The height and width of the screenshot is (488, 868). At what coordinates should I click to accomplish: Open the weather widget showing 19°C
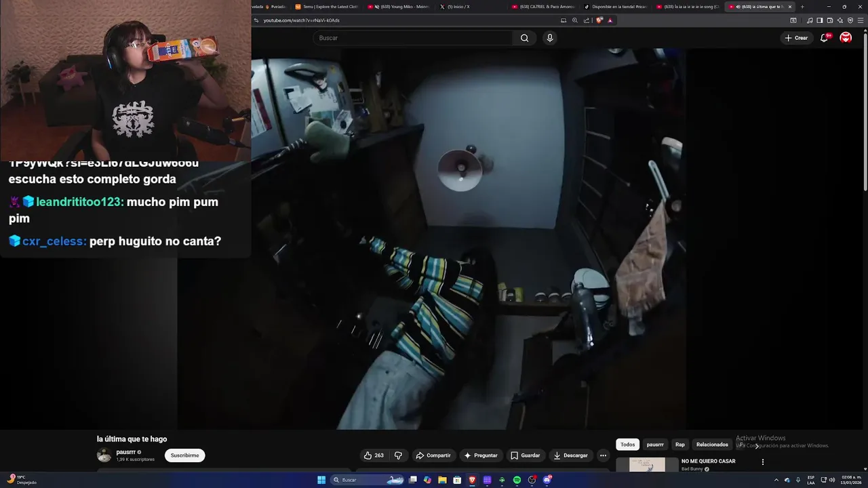tap(22, 480)
